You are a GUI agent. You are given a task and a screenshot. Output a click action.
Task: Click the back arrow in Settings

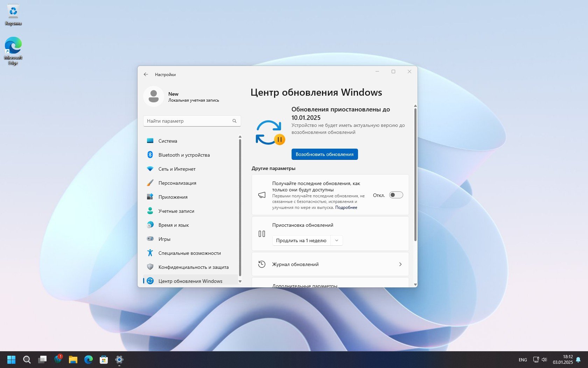pos(146,74)
